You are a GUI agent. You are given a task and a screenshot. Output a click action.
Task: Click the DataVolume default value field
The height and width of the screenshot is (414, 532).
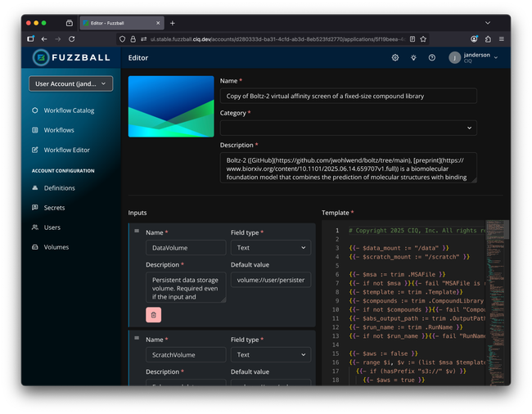[x=271, y=280]
